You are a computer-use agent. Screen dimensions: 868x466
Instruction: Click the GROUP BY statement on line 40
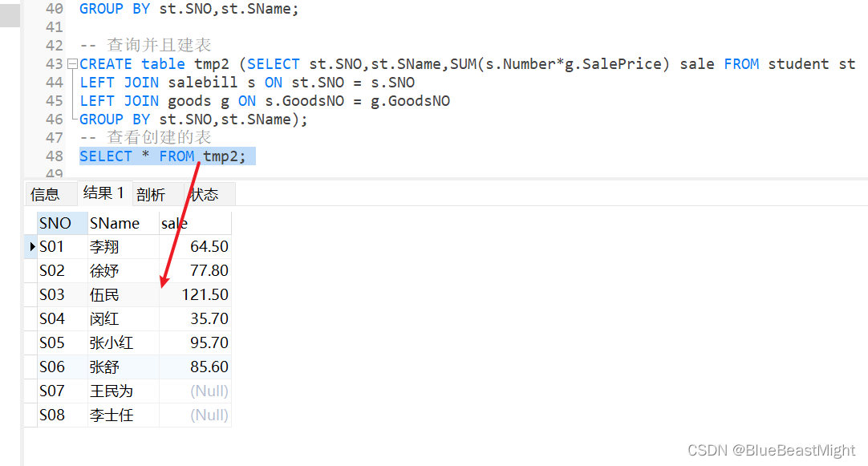point(189,10)
